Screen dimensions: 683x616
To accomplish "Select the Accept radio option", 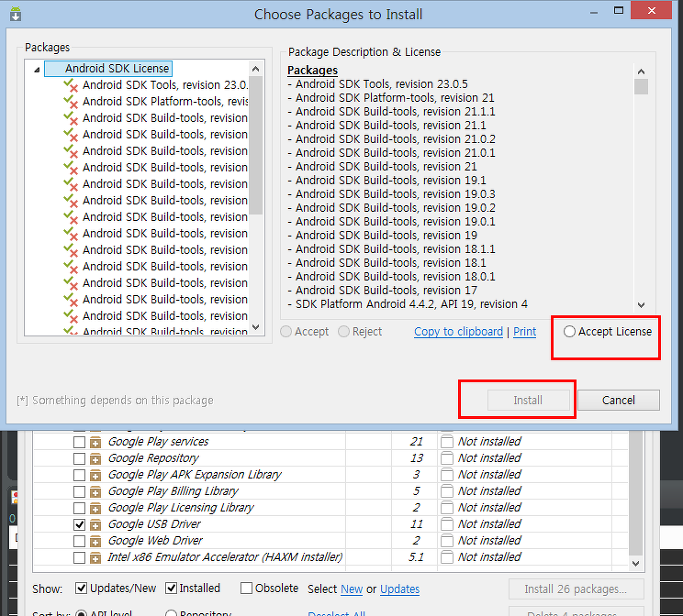I will point(286,332).
